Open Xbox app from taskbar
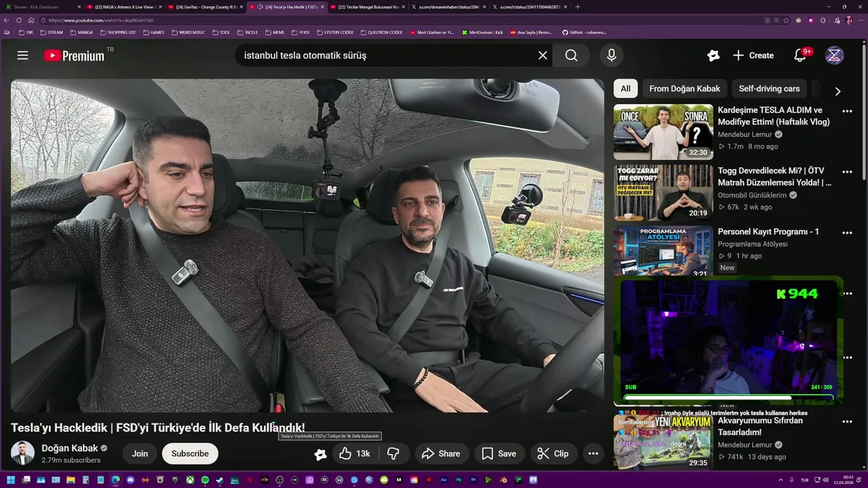The width and height of the screenshot is (868, 488). coord(190,480)
